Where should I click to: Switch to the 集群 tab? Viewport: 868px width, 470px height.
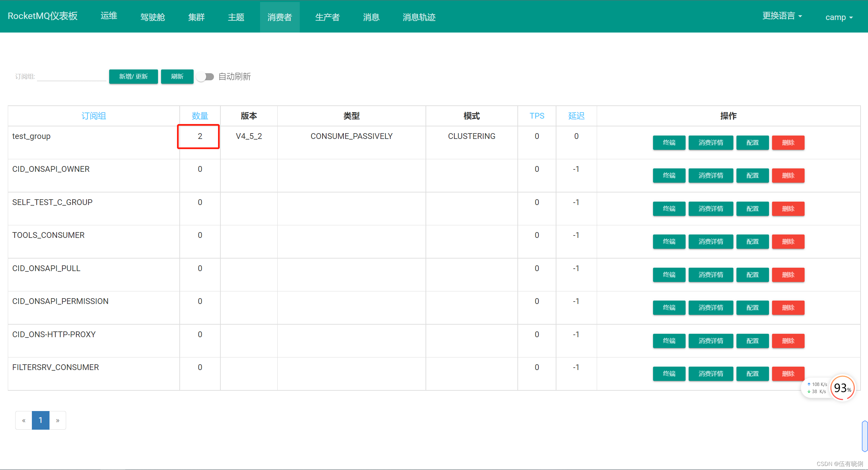point(196,17)
